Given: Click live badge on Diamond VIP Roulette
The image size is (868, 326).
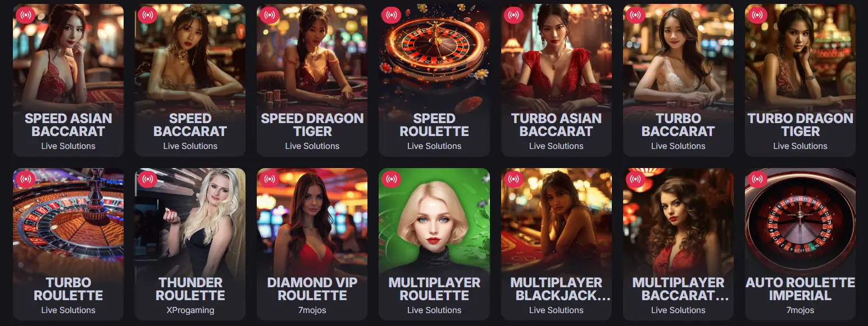Looking at the screenshot, I should tap(269, 179).
